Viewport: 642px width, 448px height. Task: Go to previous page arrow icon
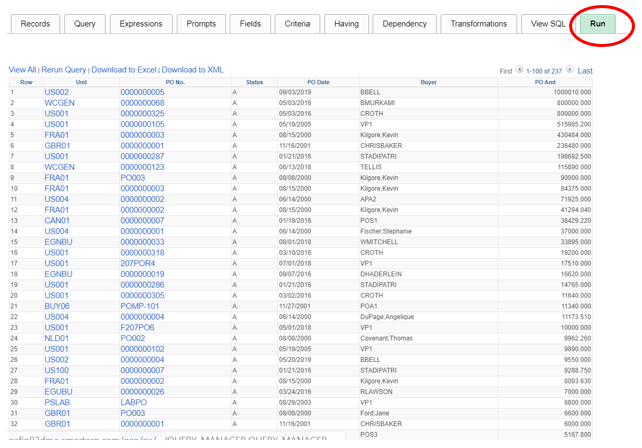520,70
